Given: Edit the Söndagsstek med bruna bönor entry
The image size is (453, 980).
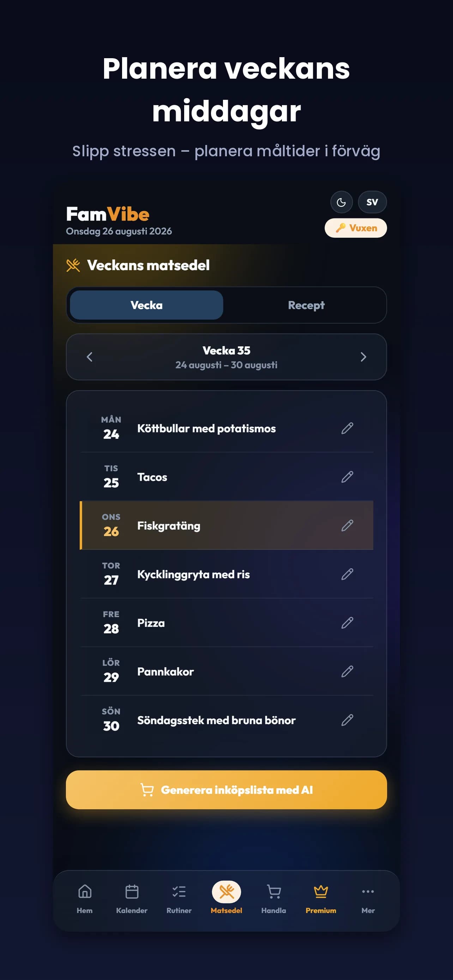Looking at the screenshot, I should (347, 720).
